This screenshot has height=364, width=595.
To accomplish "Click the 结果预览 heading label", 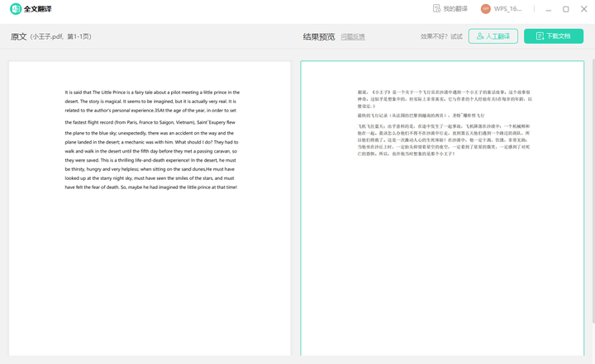I will [x=319, y=37].
